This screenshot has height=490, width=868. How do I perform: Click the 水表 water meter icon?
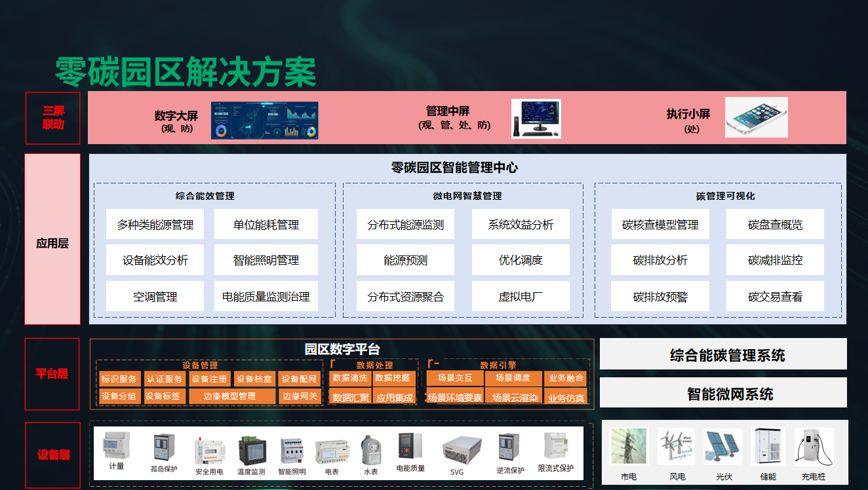click(x=370, y=449)
